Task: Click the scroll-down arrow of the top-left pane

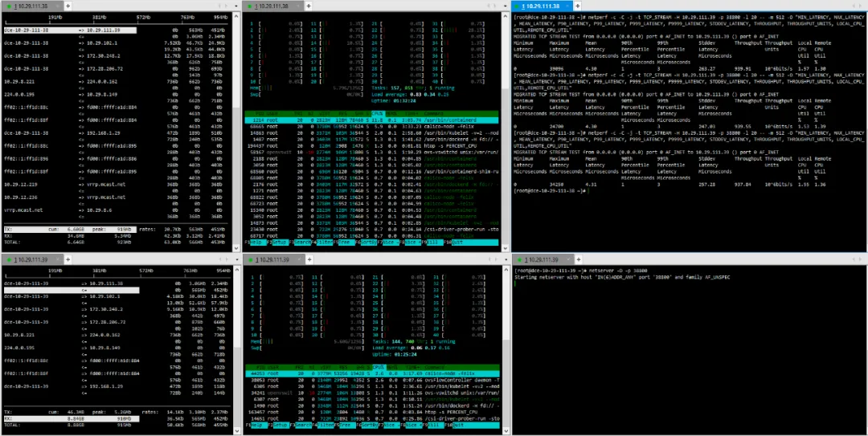Action: point(236,248)
